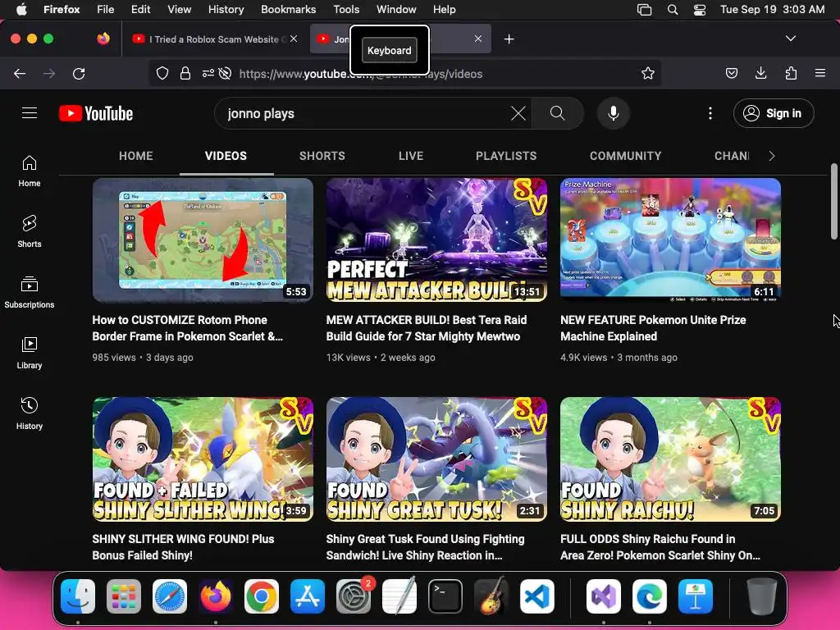Click the YouTube logo

[x=96, y=113]
